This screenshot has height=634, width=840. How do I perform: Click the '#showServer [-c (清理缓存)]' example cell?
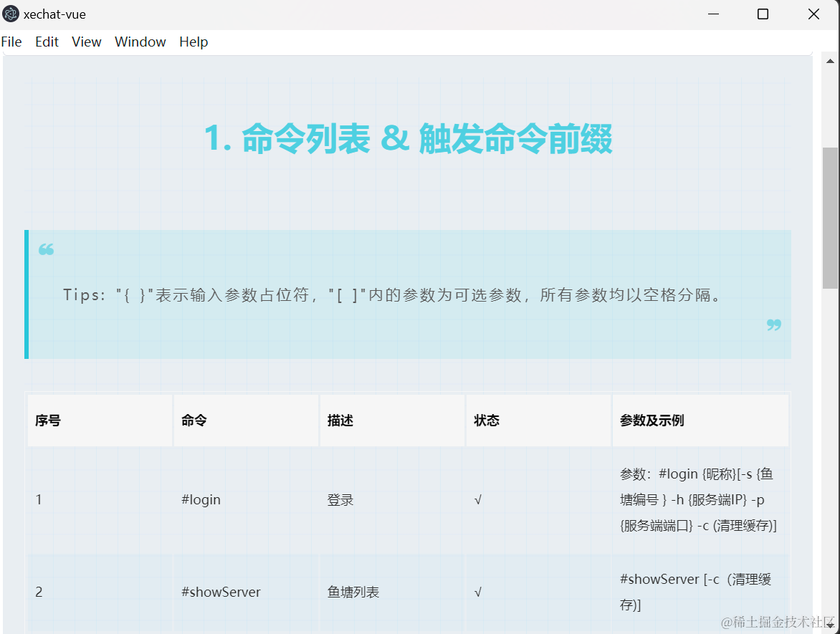700,592
